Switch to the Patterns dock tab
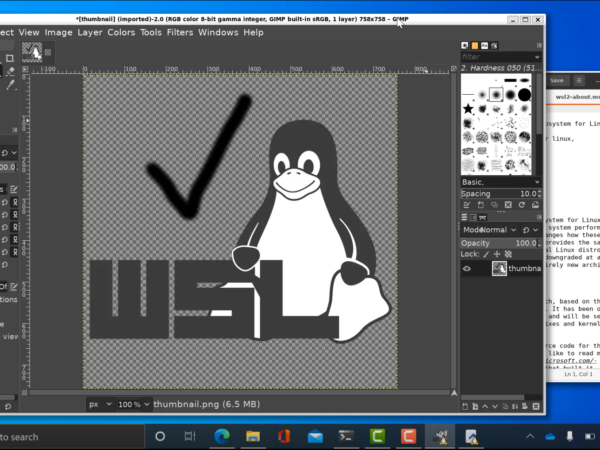The image size is (600, 450). tap(474, 46)
